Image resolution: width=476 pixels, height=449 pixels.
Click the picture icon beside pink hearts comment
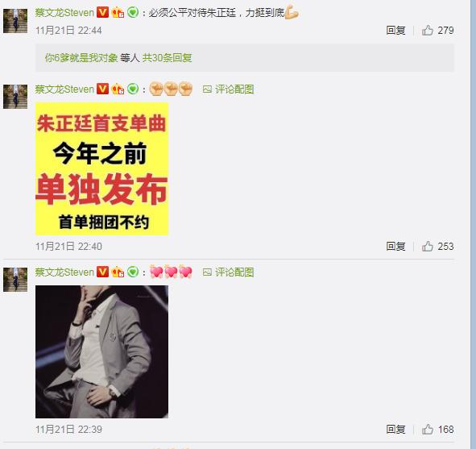point(207,272)
